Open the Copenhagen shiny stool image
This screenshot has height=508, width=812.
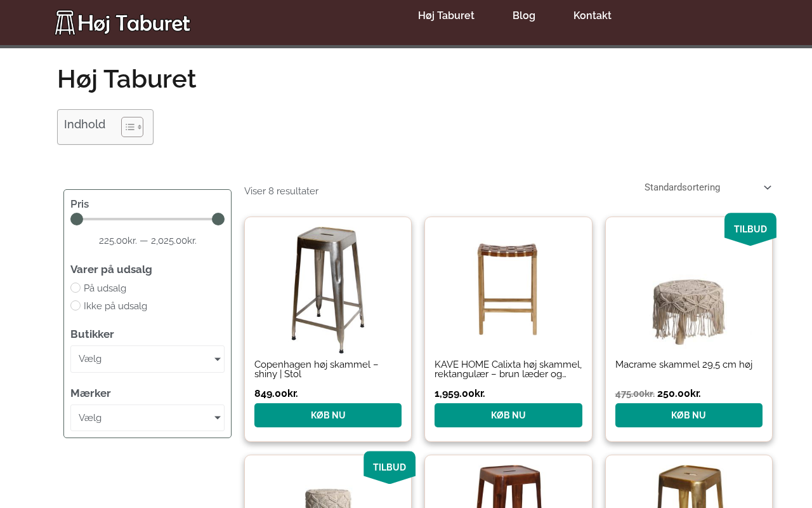click(x=328, y=290)
